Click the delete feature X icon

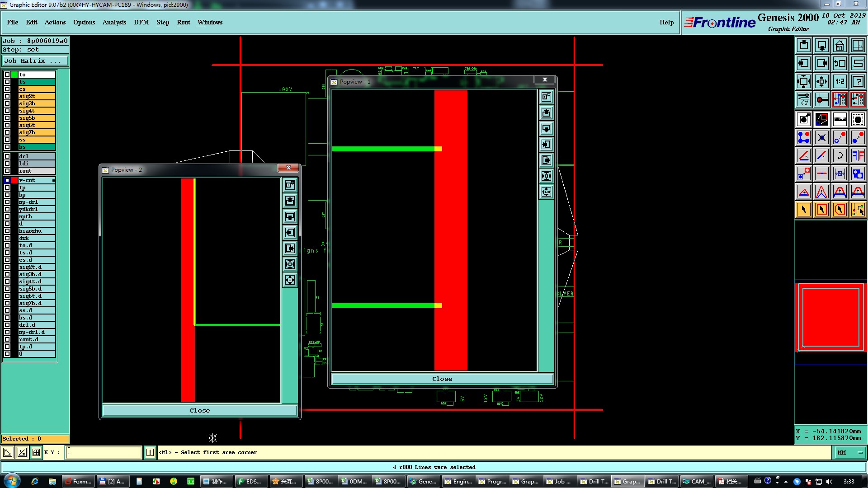pos(821,137)
